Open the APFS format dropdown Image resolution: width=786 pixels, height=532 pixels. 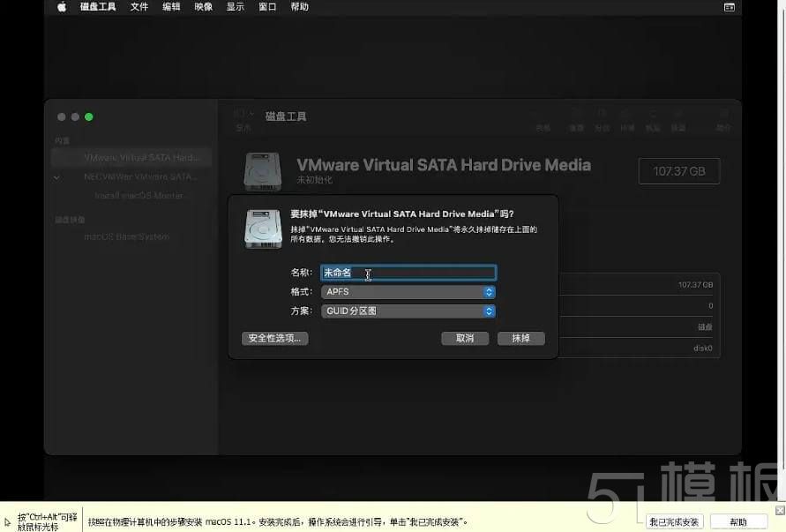[x=408, y=291]
